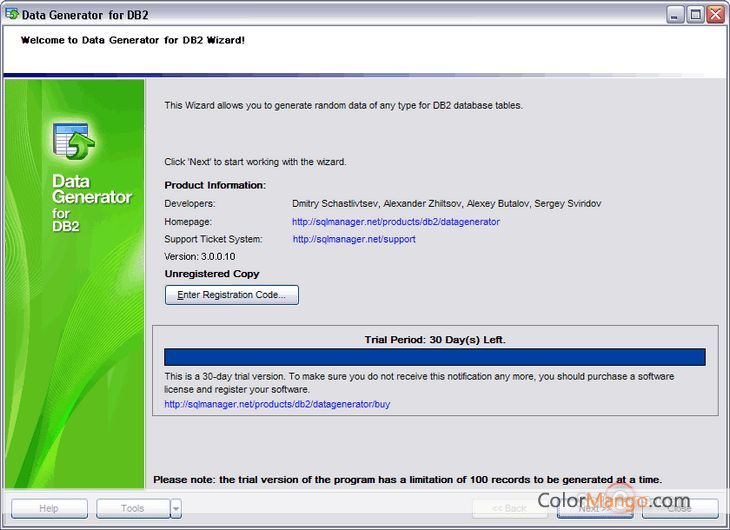Click the 'This Wizard allows you to generate' text
The image size is (730, 530).
point(343,105)
